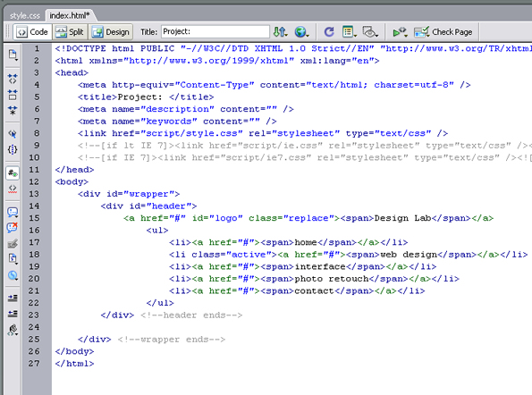Click the Remove Comment icon

tap(13, 228)
